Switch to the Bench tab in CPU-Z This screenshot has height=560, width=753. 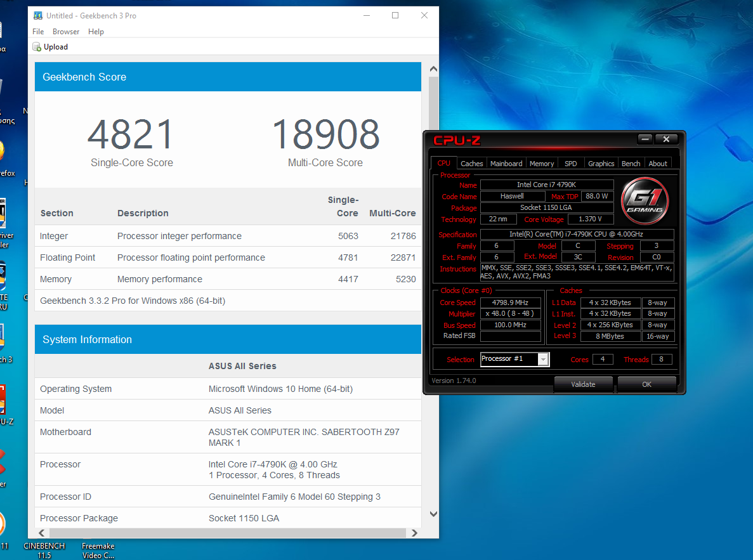tap(631, 164)
